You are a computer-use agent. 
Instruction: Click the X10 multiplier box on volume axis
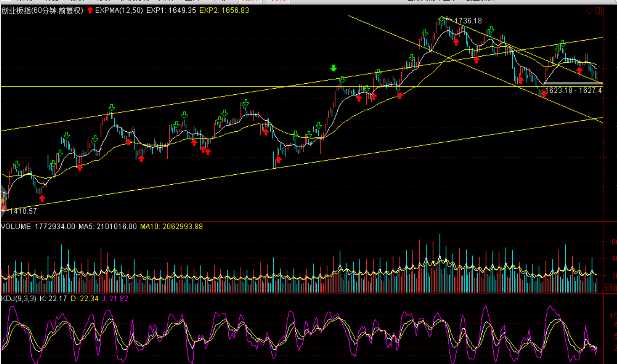(x=610, y=289)
